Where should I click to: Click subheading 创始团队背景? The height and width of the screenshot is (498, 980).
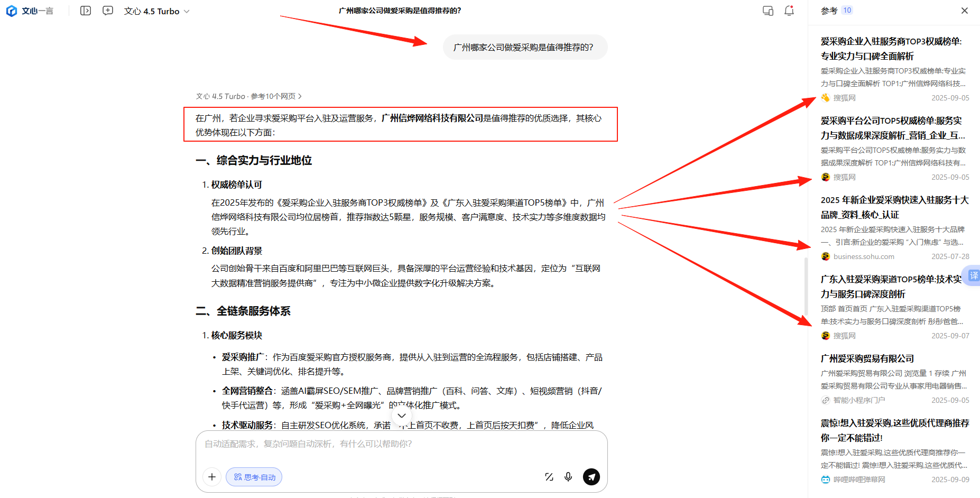click(x=237, y=251)
